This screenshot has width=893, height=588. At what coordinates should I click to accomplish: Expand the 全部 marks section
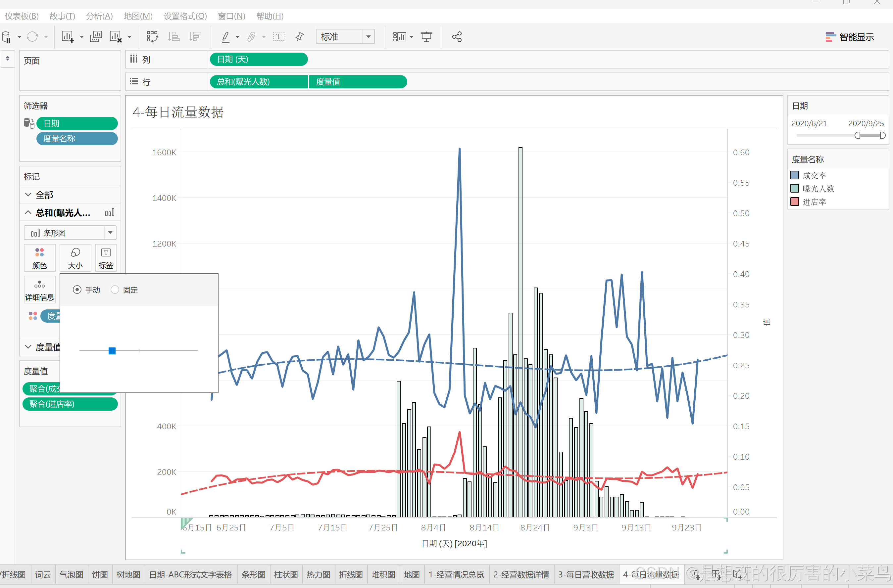28,195
